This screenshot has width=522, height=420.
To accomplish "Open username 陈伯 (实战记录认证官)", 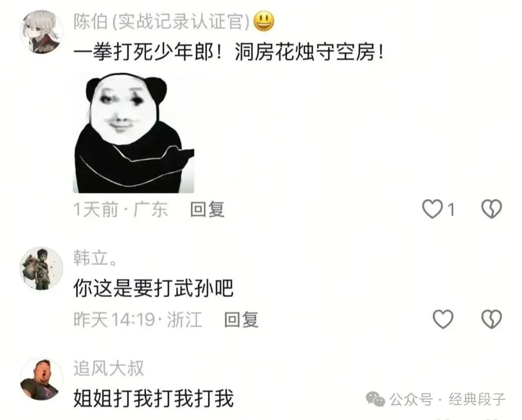I will click(x=161, y=22).
